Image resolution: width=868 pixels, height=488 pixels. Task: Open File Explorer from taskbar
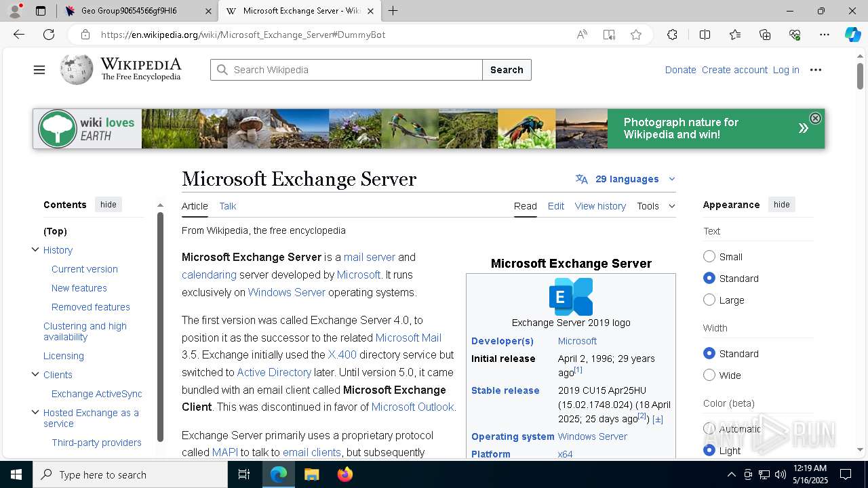tap(311, 474)
